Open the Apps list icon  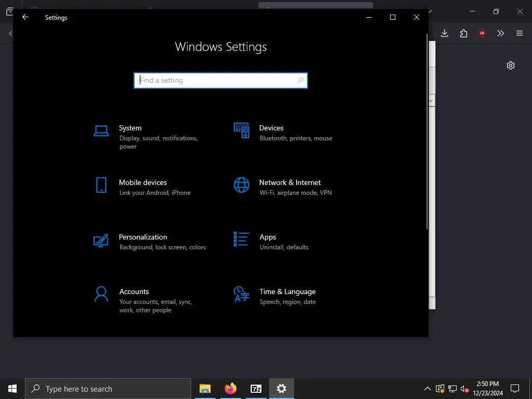tap(242, 239)
